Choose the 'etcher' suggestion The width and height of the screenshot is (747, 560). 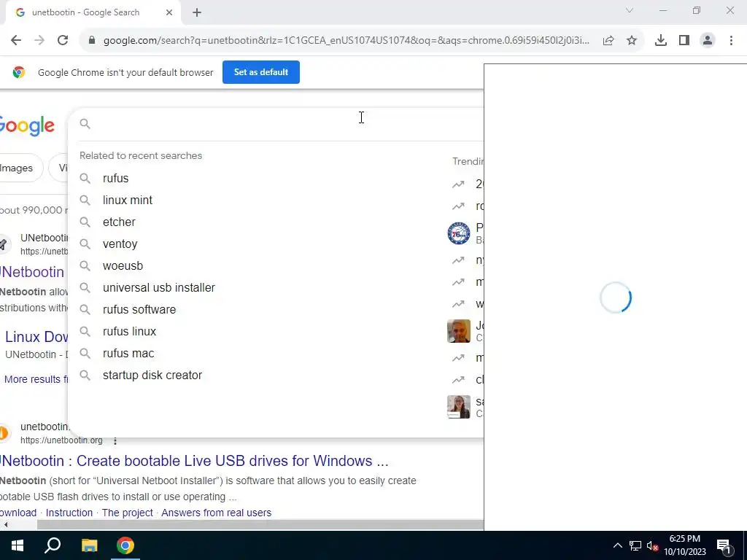pos(119,222)
